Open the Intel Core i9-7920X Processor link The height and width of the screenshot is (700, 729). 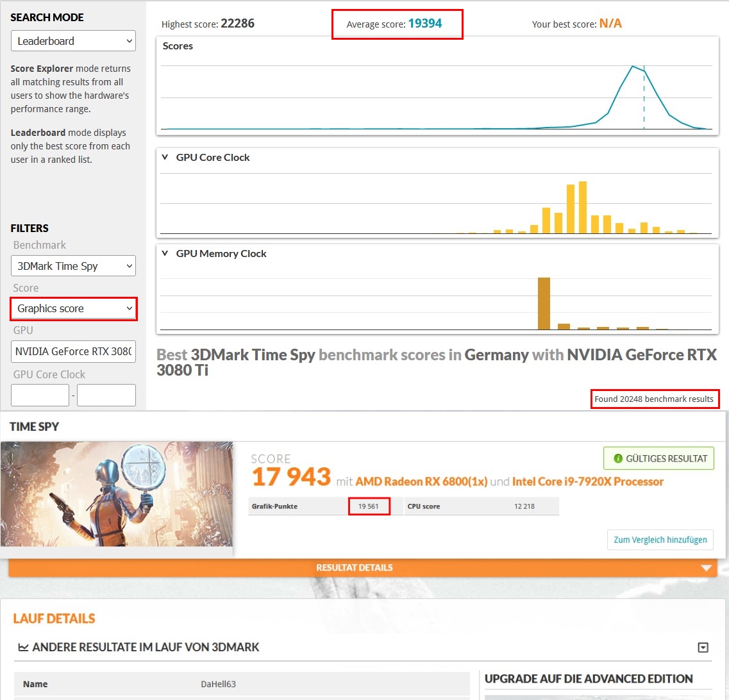[x=588, y=481]
